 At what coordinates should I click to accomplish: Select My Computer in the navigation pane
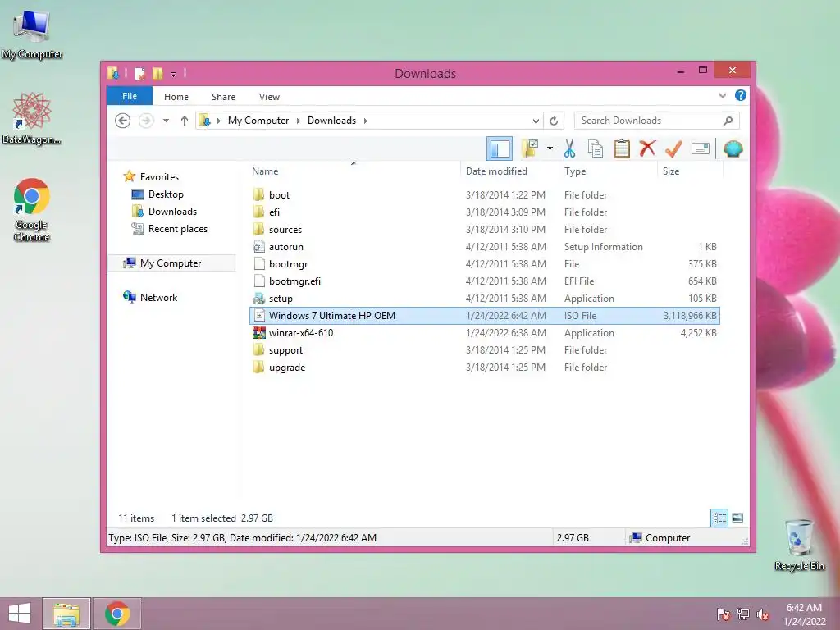click(171, 263)
